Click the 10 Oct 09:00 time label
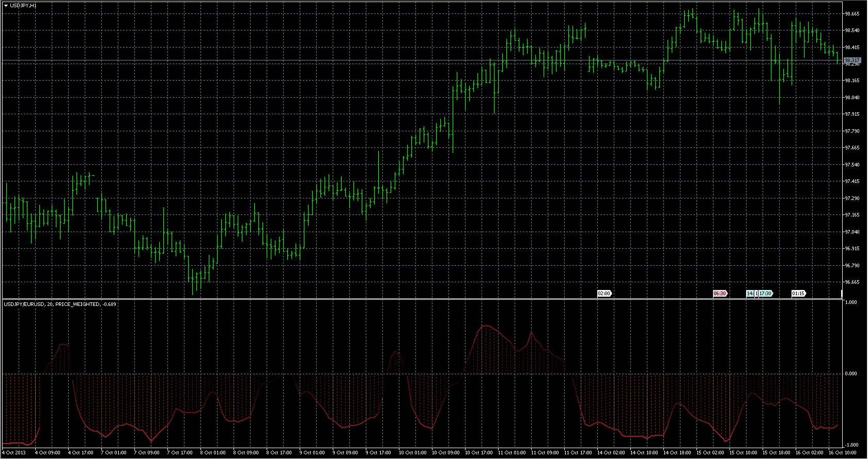Viewport: 868px width, 459px height. 445,453
